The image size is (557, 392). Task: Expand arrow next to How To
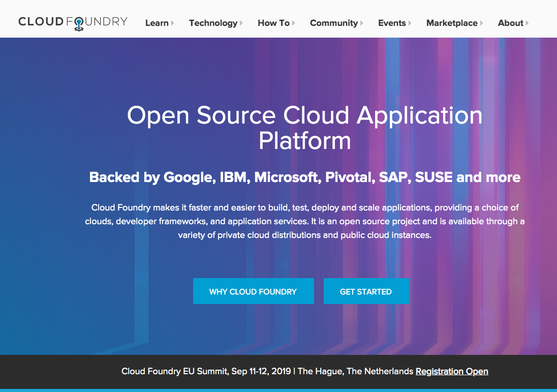point(293,23)
